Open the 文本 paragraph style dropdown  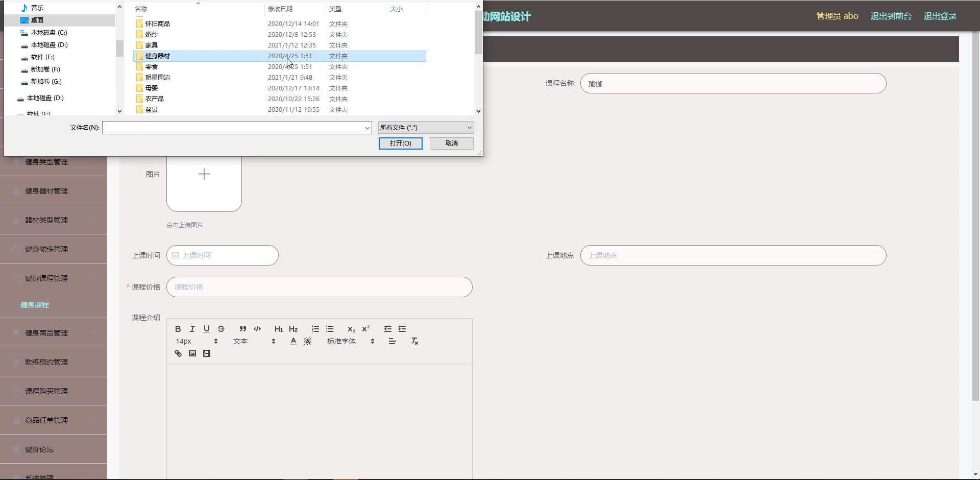click(254, 341)
